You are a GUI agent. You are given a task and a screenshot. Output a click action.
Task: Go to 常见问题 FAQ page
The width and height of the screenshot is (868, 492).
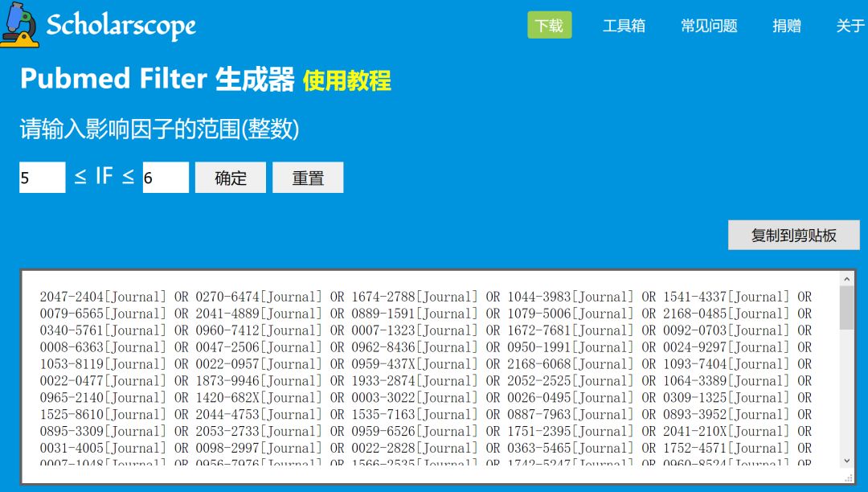709,26
